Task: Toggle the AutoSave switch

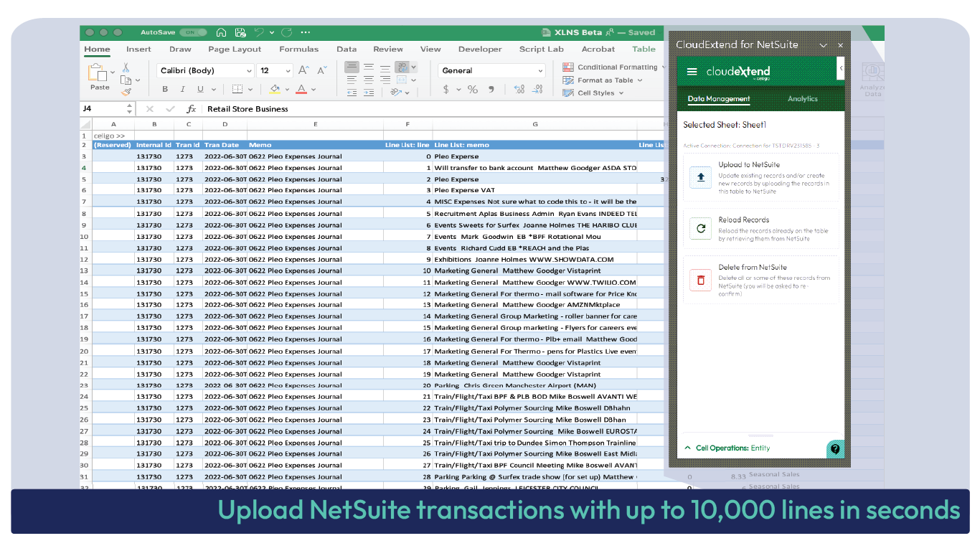Action: pos(193,32)
